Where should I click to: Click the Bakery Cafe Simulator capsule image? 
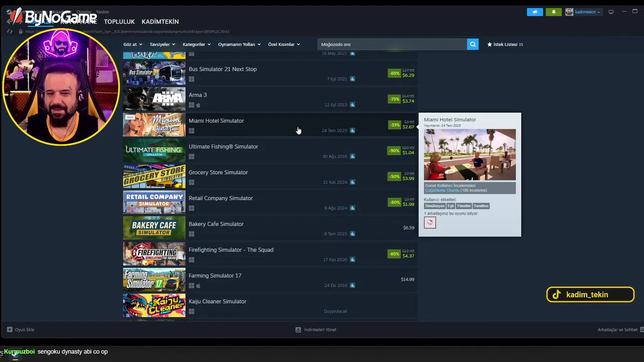coord(154,228)
